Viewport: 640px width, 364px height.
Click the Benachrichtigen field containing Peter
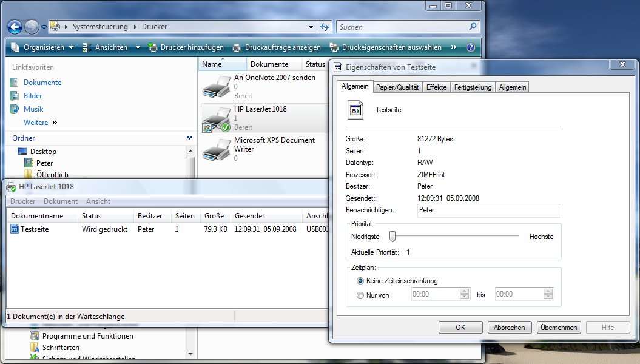click(x=489, y=211)
